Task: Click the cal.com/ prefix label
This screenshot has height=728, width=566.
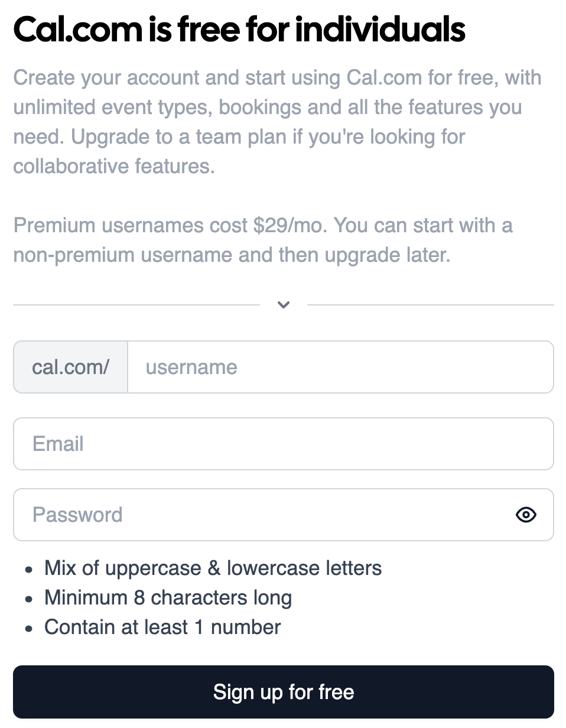Action: pos(70,367)
